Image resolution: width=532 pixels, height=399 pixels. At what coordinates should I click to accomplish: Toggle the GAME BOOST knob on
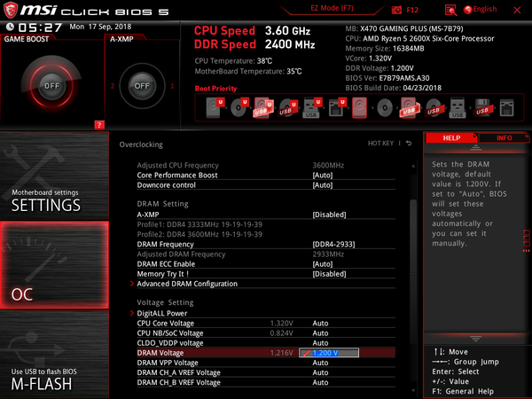click(x=51, y=86)
